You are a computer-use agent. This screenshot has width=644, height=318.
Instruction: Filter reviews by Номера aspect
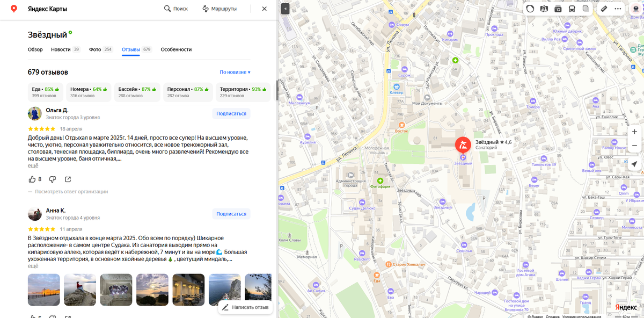tap(89, 92)
